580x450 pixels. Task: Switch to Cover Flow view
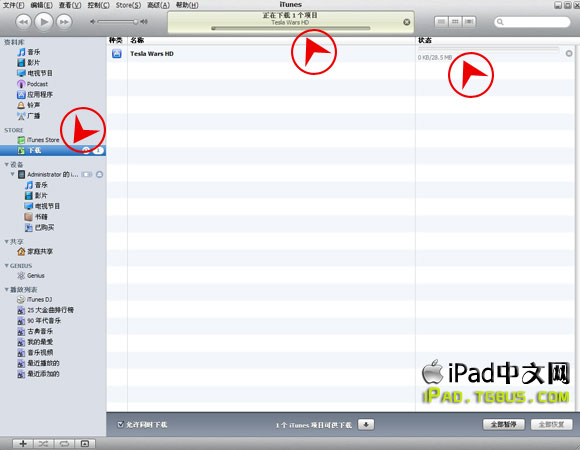point(469,22)
